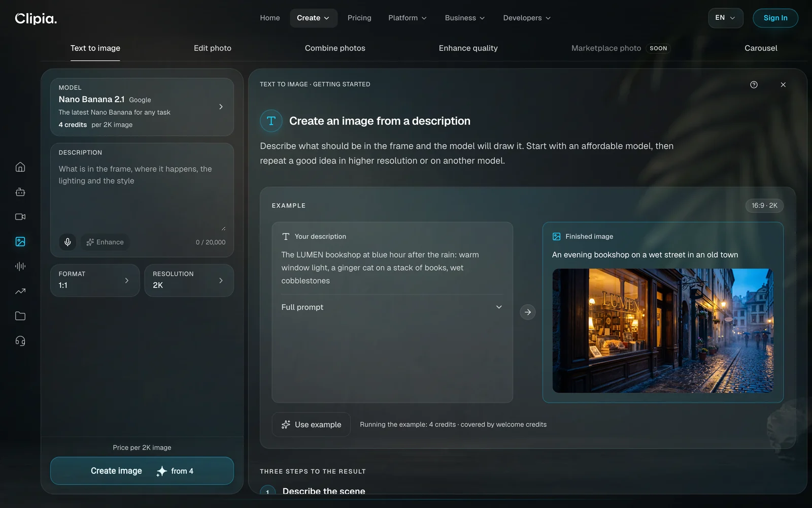Switch to the Combine photos tab

point(335,48)
